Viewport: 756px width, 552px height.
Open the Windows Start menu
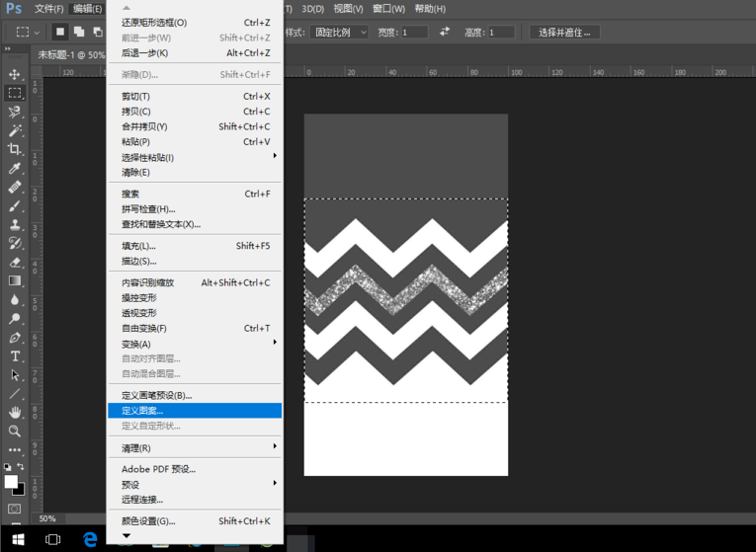pos(17,539)
